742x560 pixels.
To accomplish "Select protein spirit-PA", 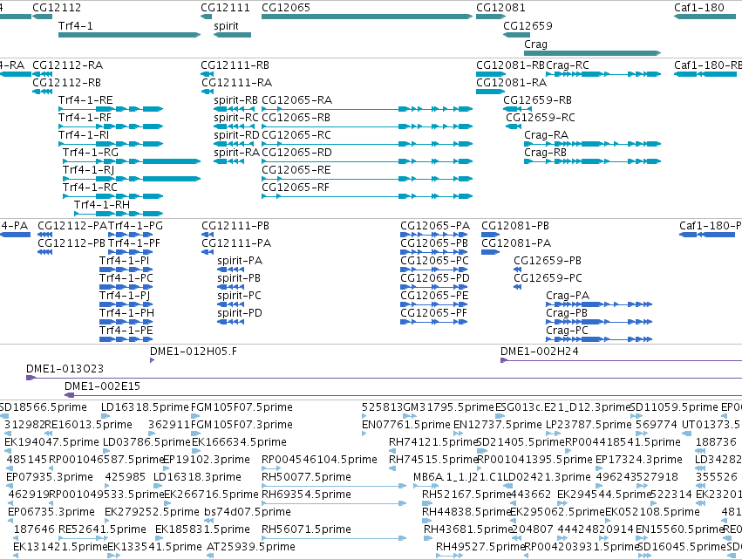I will 231,270.
